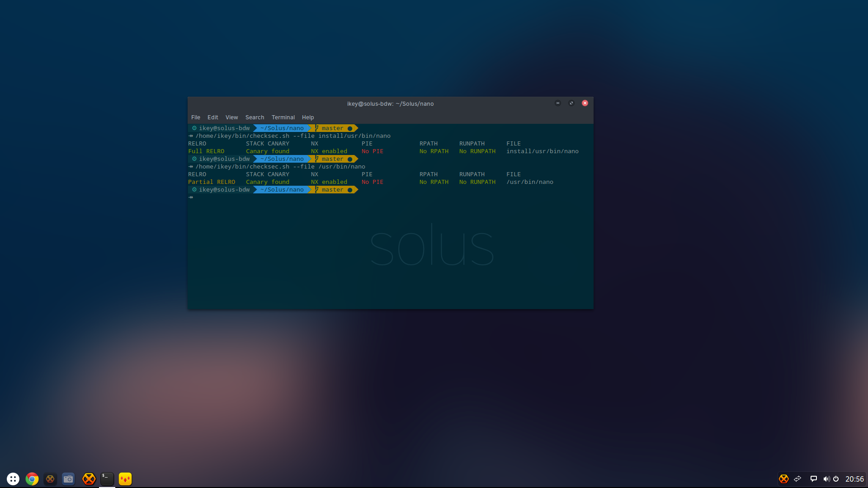Click 'Full RELRO' in the first result
Viewport: 868px width, 488px height.
point(206,151)
